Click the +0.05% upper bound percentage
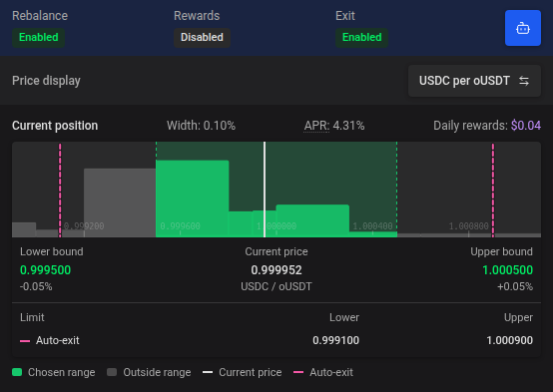This screenshot has width=553, height=392. click(x=515, y=286)
